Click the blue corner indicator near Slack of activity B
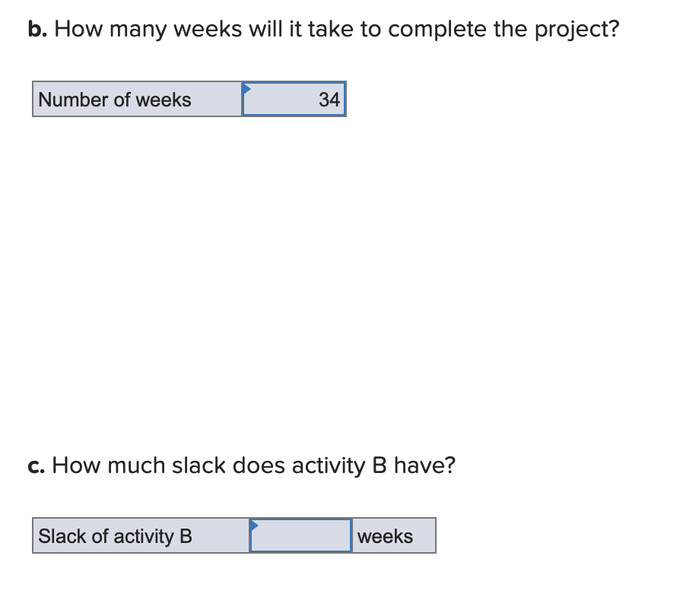 (253, 523)
